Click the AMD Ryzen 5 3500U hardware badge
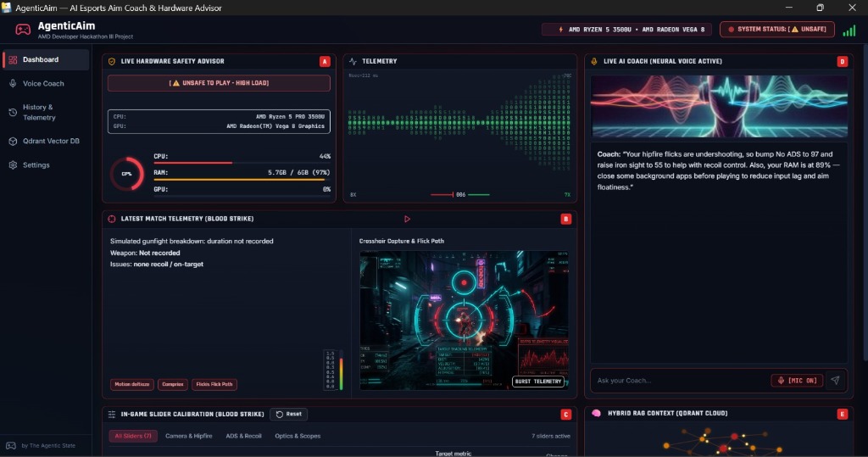 626,30
